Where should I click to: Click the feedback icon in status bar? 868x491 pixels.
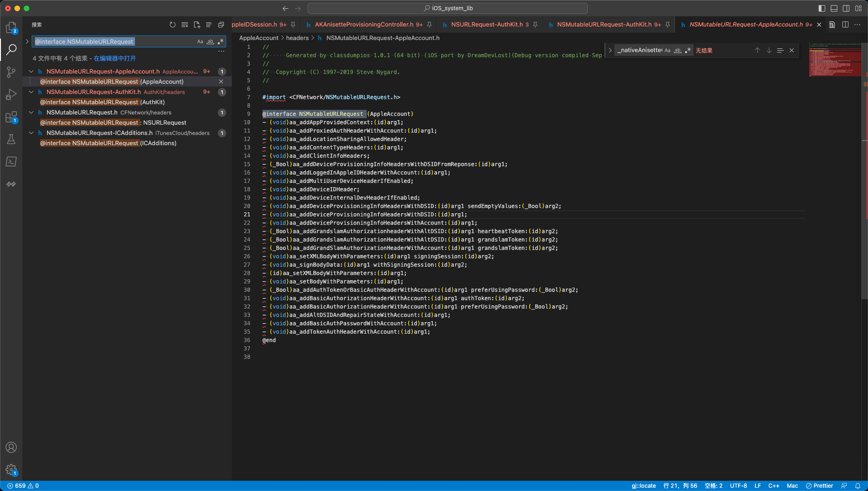844,486
